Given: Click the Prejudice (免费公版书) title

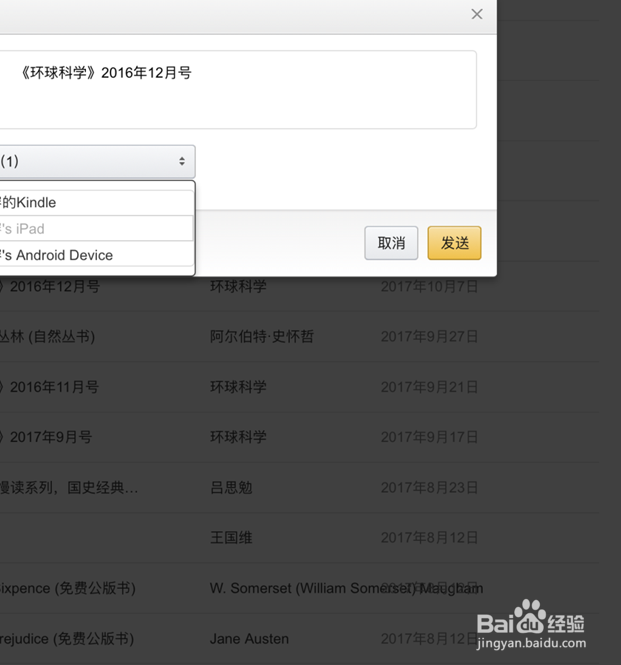Looking at the screenshot, I should tap(67, 639).
